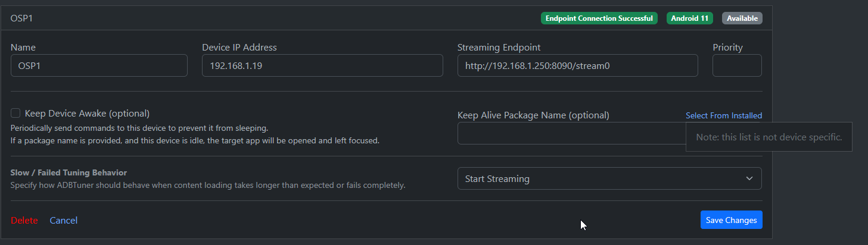This screenshot has height=245, width=868.
Task: Focus the Name input field
Action: coord(99,65)
